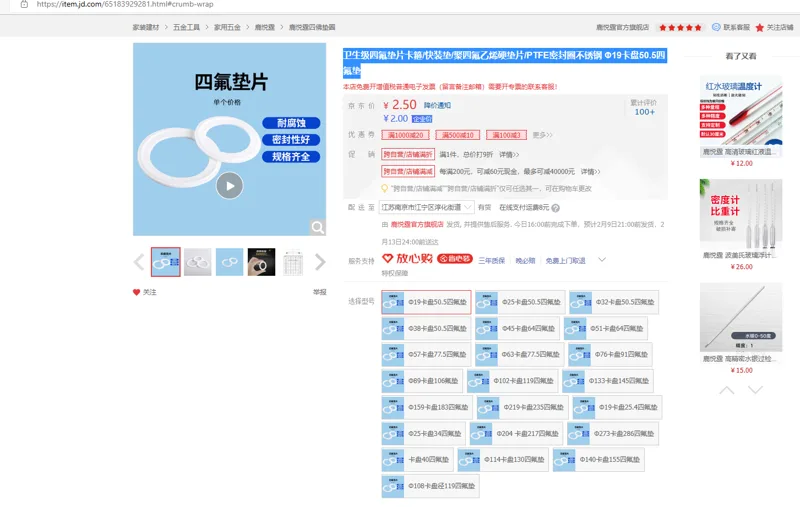Image resolution: width=800 pixels, height=507 pixels.
Task: Choose the Φ51卡盘64四氟垫 model option
Action: (606, 328)
